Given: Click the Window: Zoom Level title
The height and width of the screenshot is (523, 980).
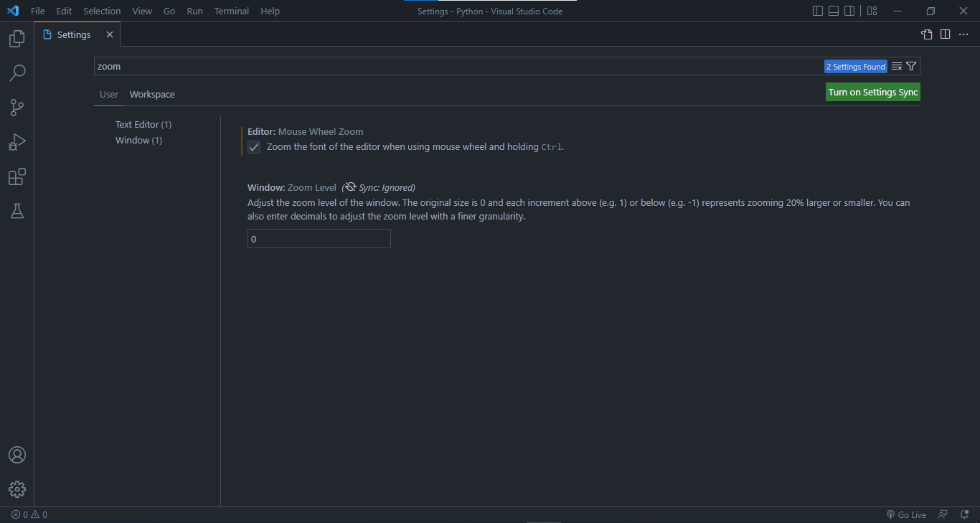Looking at the screenshot, I should (x=292, y=188).
